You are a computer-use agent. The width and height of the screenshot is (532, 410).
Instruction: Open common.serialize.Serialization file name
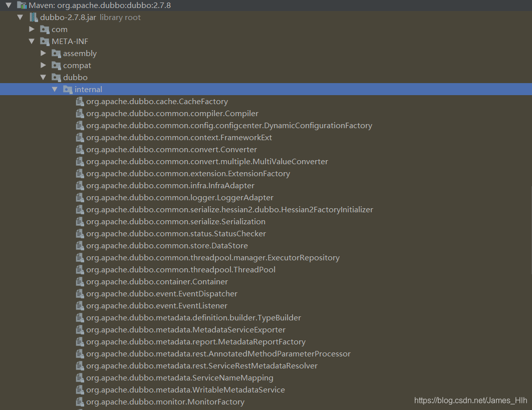pos(176,221)
